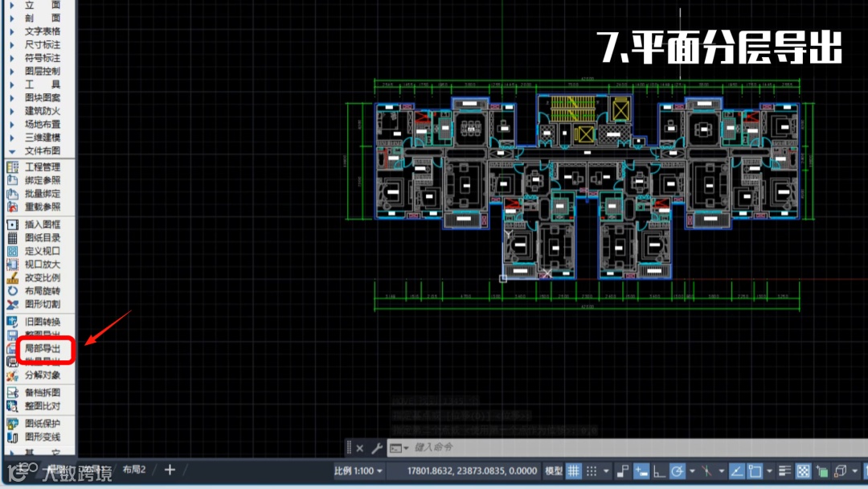Screen dimensions: 868x489
Task: Open isometric drafting dropdown arrow
Action: (x=721, y=471)
